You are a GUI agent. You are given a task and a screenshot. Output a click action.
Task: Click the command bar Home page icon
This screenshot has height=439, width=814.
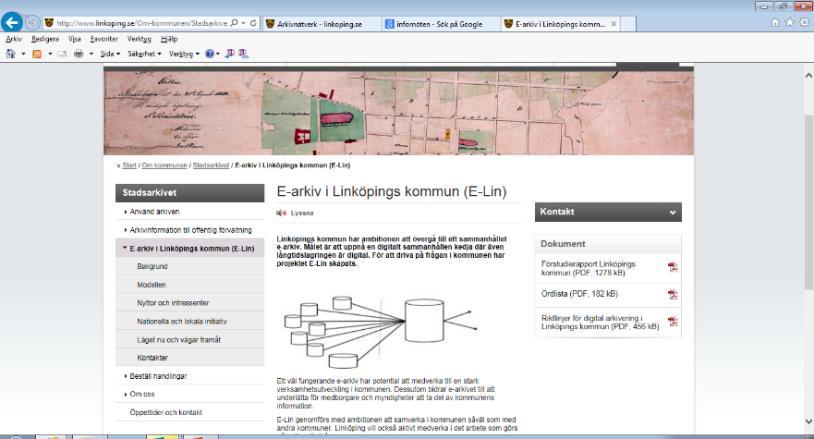[x=10, y=53]
